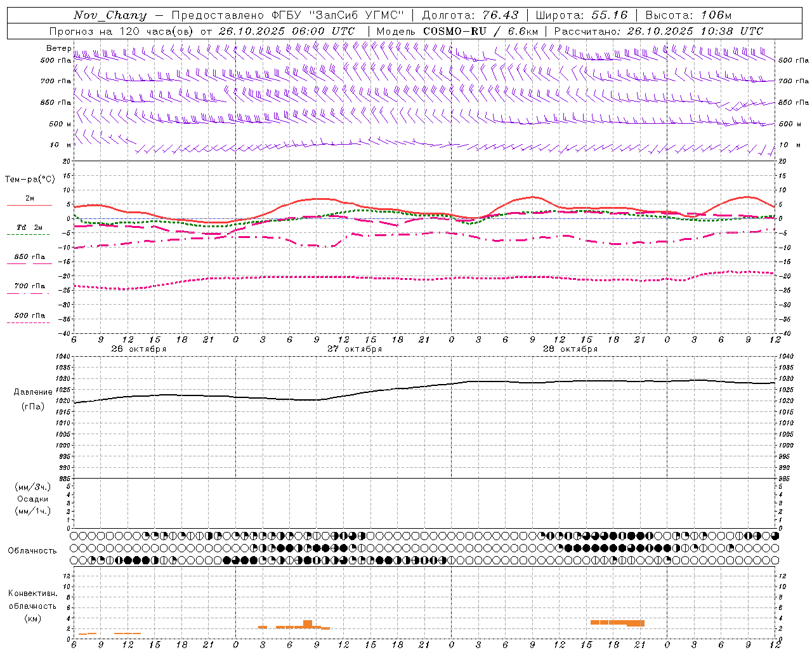Click the longitude value Долгота: 76.43

tap(470, 15)
